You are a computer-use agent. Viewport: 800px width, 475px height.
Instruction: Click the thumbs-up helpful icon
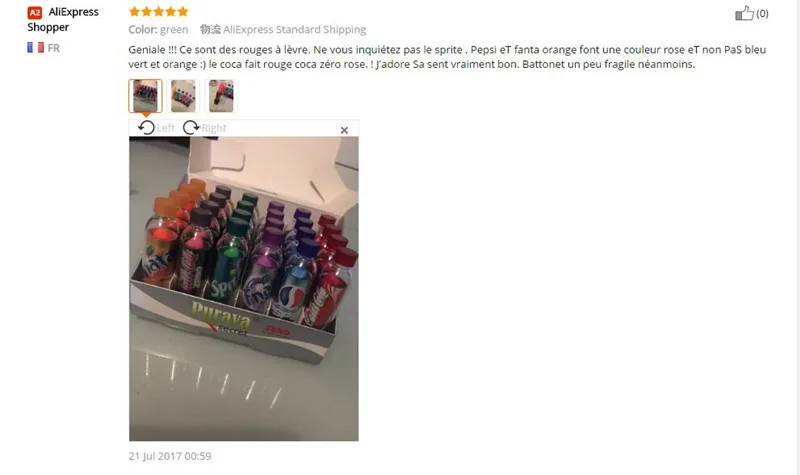(744, 13)
